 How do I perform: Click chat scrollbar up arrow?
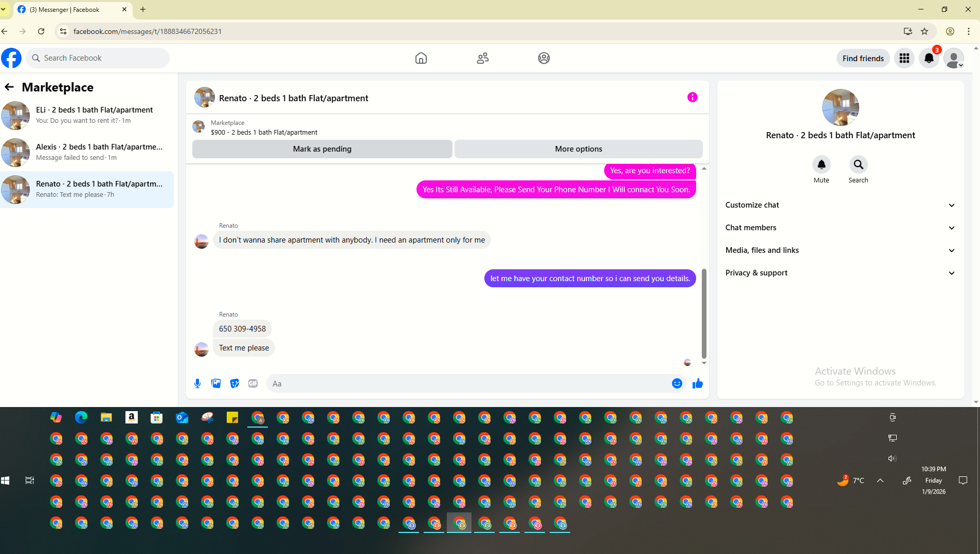[704, 169]
